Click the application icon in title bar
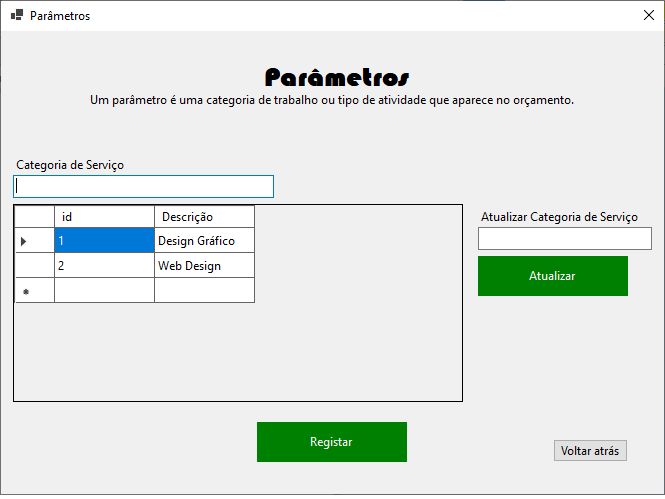This screenshot has width=665, height=499. (x=16, y=15)
